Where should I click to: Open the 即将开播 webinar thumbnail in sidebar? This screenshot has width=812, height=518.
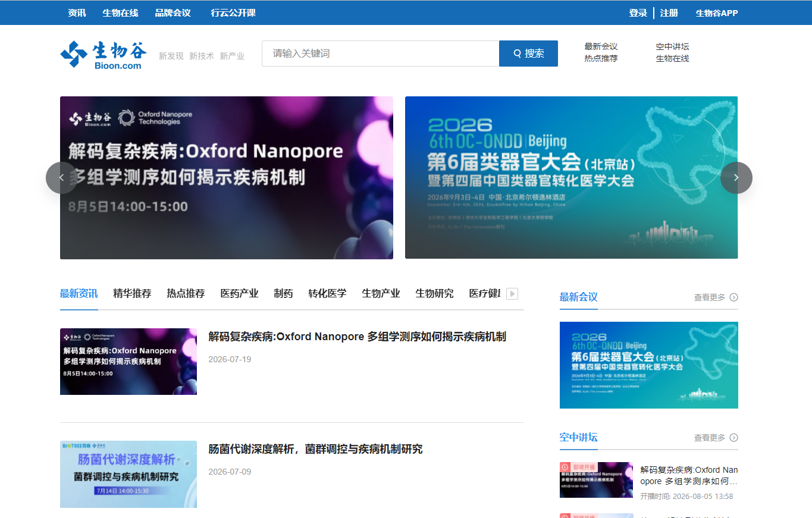pyautogui.click(x=597, y=480)
